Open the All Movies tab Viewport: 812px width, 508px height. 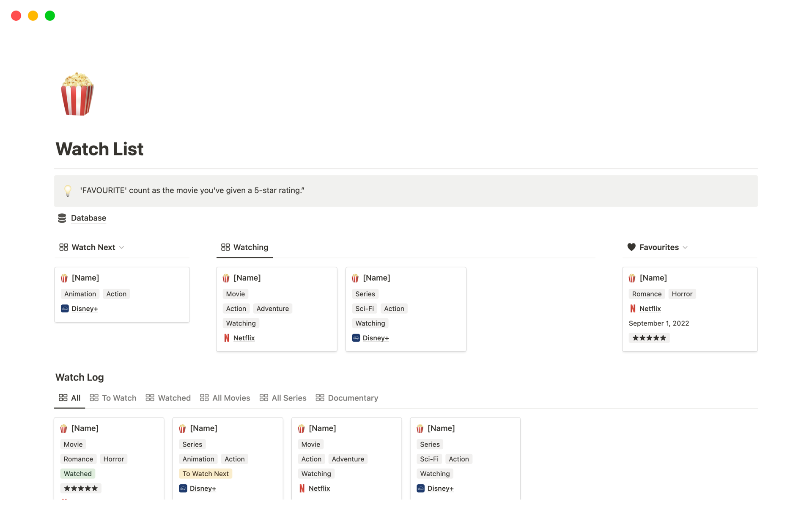[x=225, y=398]
